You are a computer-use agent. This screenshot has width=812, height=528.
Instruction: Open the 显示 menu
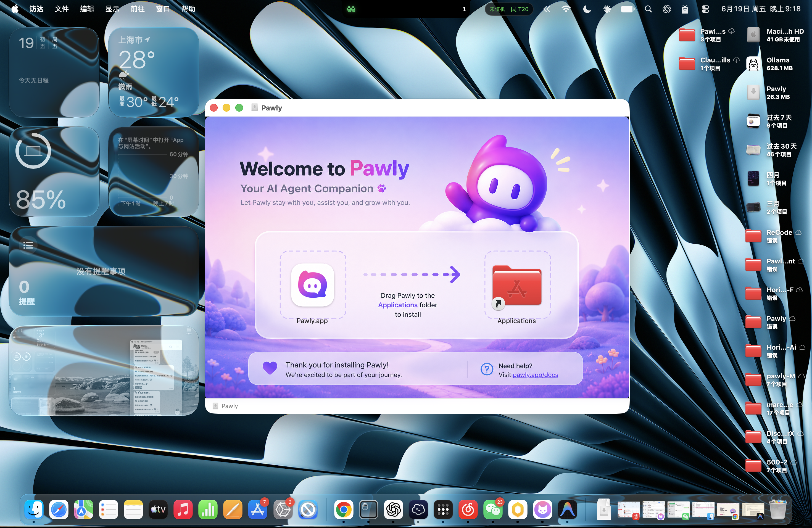(x=112, y=9)
